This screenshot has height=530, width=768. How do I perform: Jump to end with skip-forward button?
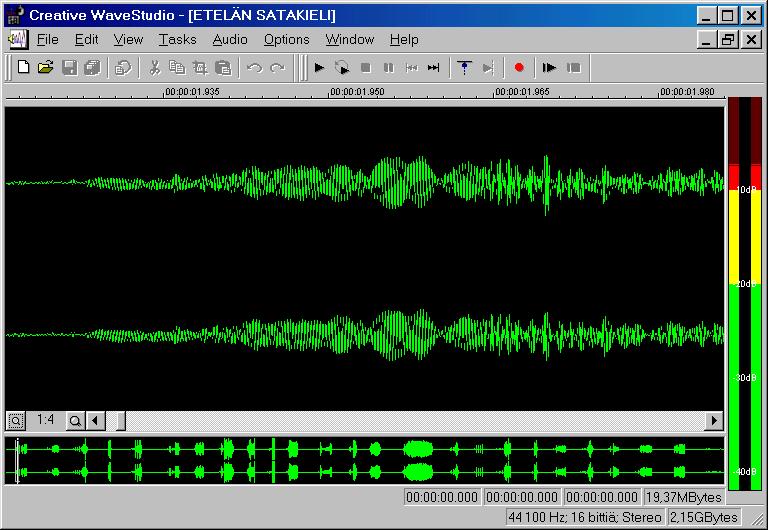pos(433,67)
